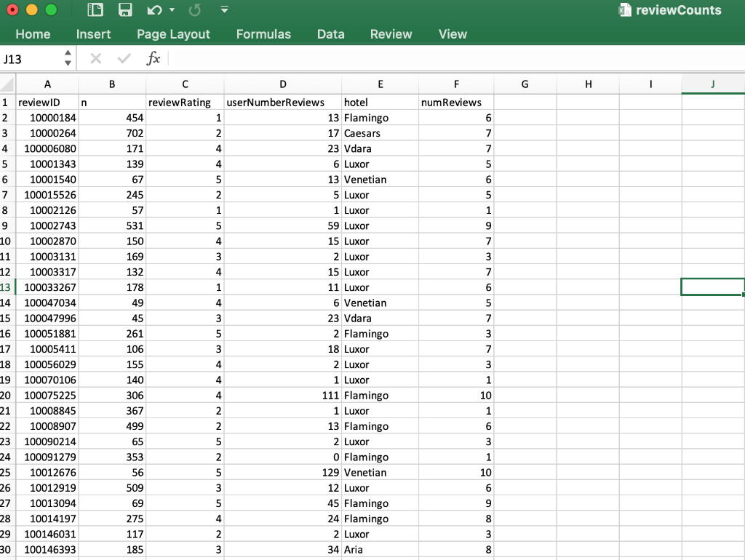745x560 pixels.
Task: Select the Caesars hotel cell
Action: (x=380, y=134)
